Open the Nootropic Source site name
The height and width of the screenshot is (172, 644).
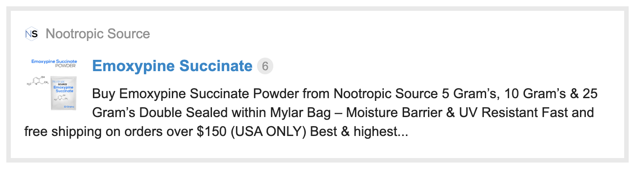tap(98, 34)
